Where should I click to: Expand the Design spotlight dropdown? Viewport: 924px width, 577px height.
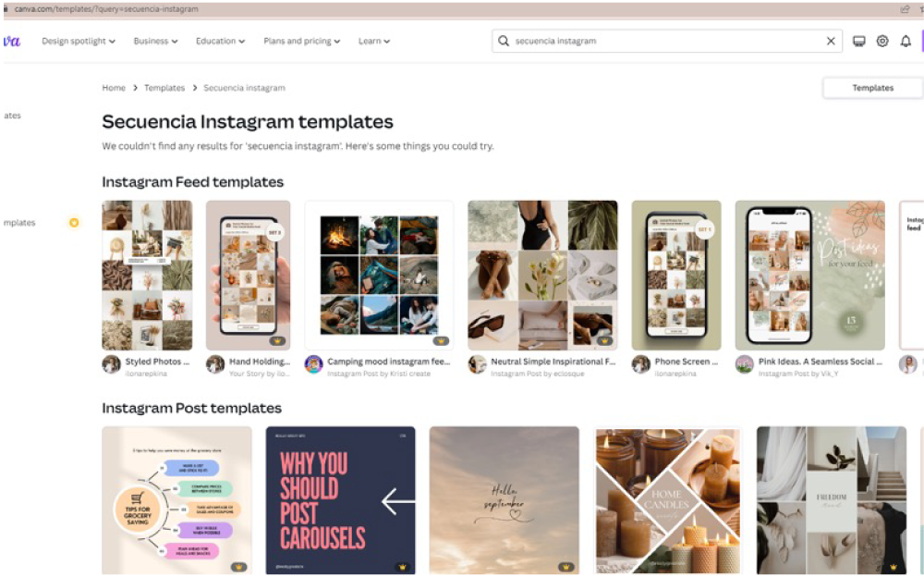coord(79,42)
